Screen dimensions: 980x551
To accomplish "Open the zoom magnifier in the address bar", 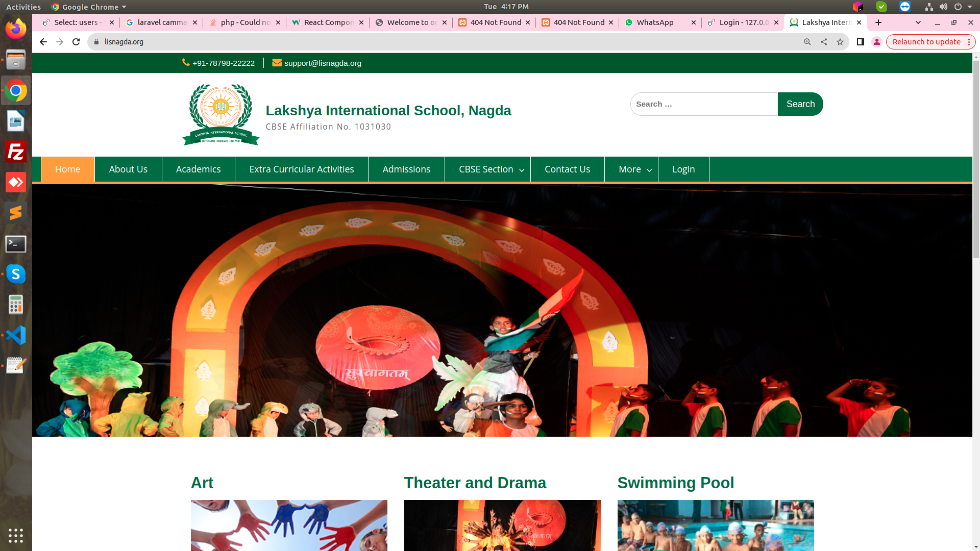I will (807, 42).
